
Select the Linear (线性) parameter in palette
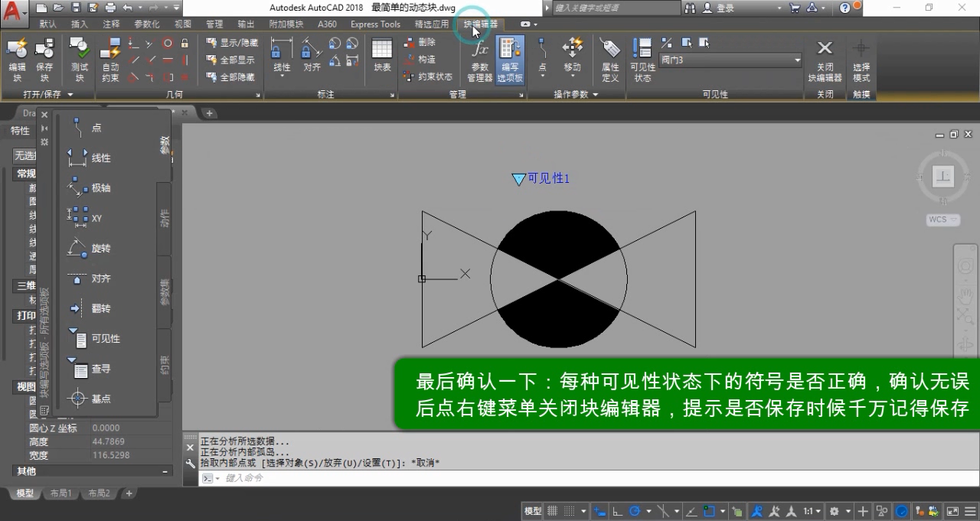tap(90, 158)
